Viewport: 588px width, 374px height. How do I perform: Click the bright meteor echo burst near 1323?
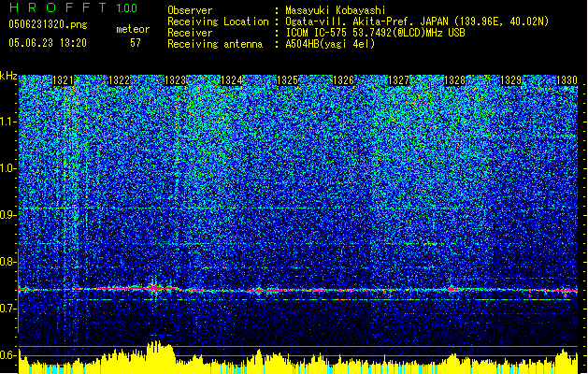point(153,288)
